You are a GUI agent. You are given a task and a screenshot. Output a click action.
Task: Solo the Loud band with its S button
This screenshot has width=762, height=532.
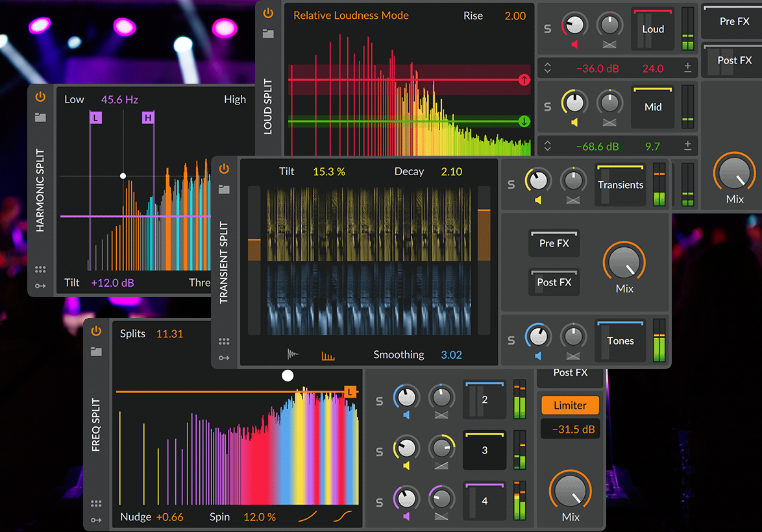point(547,29)
